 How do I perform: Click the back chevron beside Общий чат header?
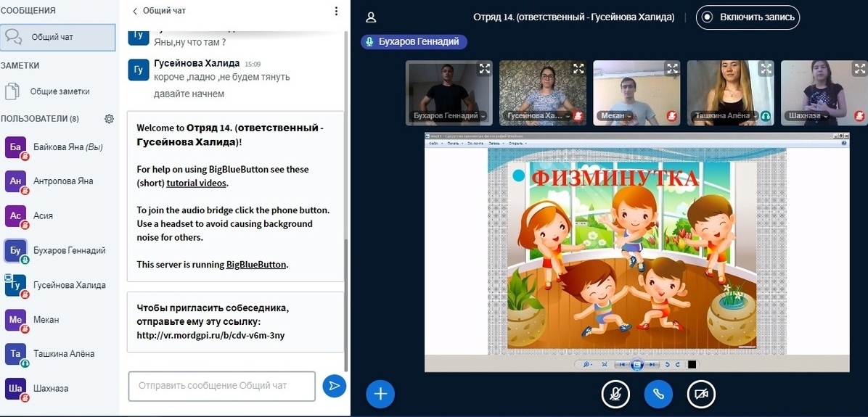pos(134,11)
